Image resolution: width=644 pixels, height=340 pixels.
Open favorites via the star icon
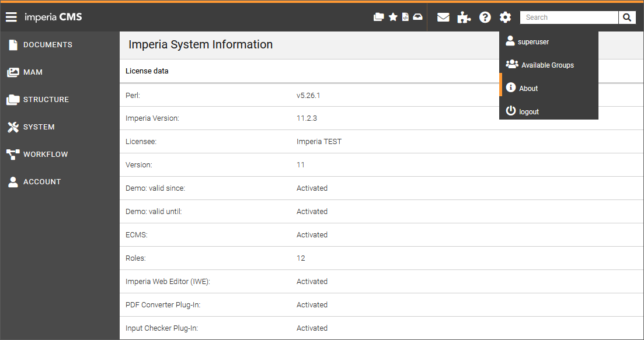point(393,17)
